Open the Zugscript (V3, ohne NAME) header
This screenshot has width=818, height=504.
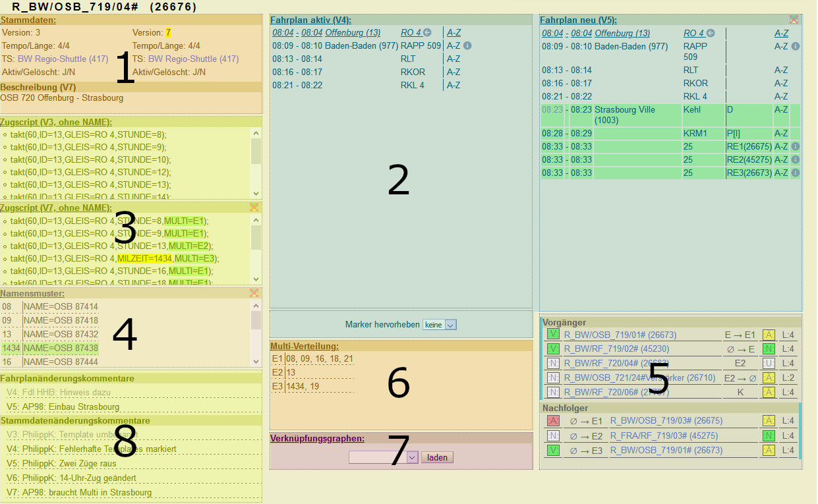pos(56,122)
